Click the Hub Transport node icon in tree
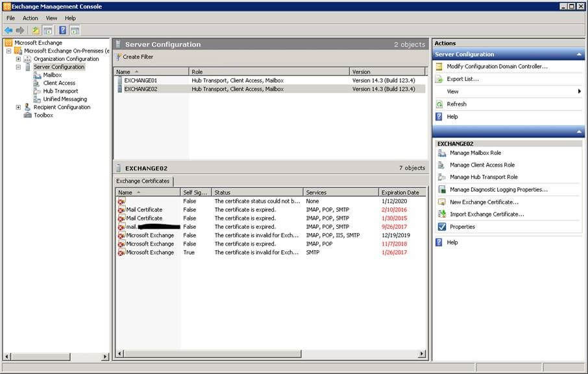 tap(37, 91)
